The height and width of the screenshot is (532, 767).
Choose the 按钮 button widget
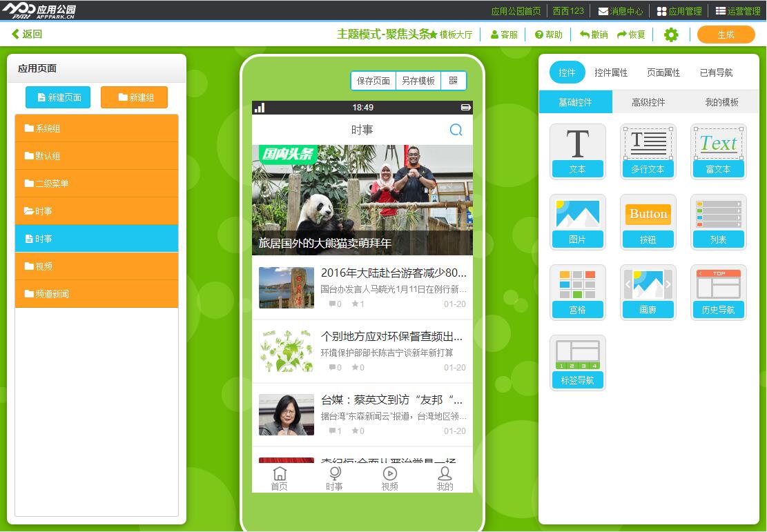pos(648,221)
